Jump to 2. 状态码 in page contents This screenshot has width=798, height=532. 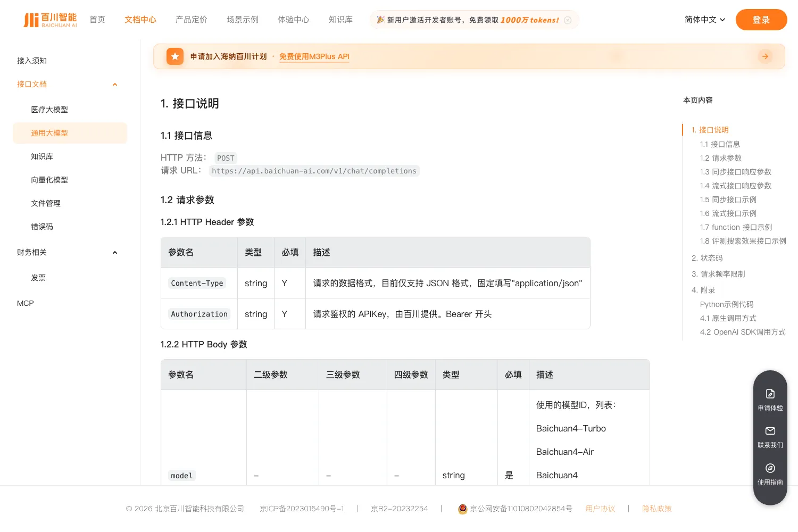[x=707, y=258]
